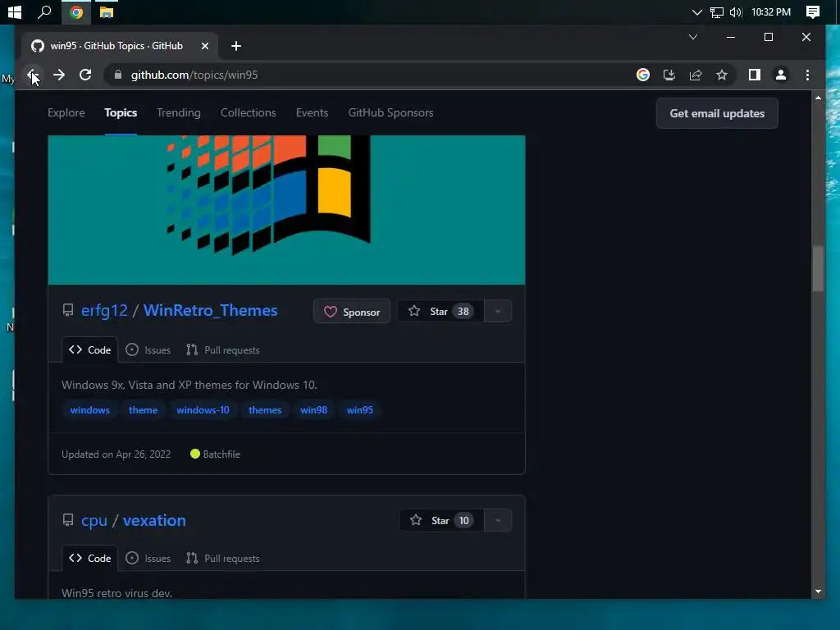Click the install app icon in address bar
This screenshot has width=840, height=630.
click(669, 75)
